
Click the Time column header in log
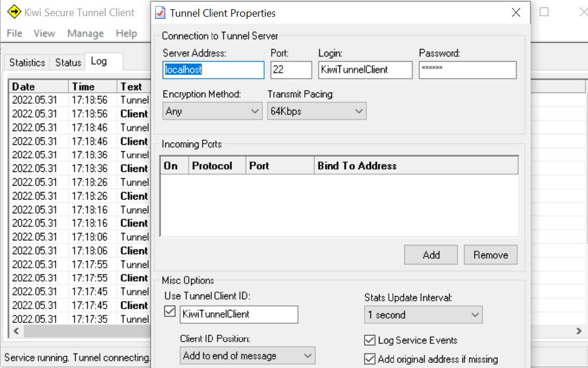[92, 87]
